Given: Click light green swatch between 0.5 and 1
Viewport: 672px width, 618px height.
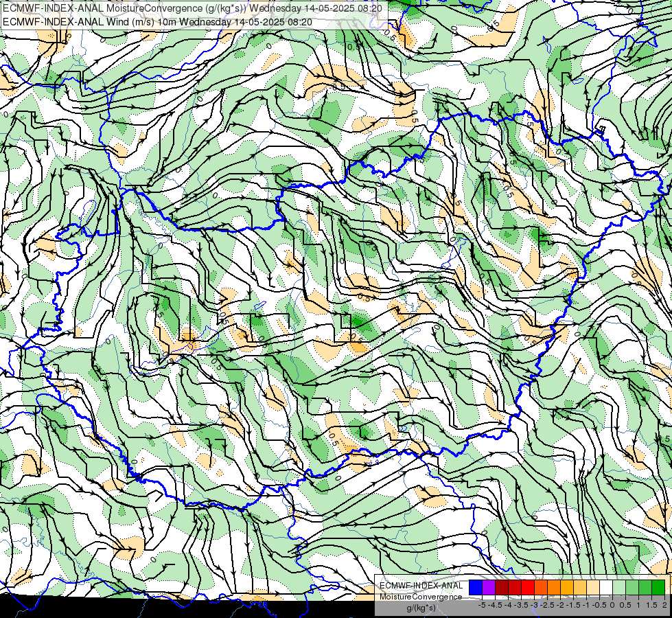Looking at the screenshot, I should point(632,588).
